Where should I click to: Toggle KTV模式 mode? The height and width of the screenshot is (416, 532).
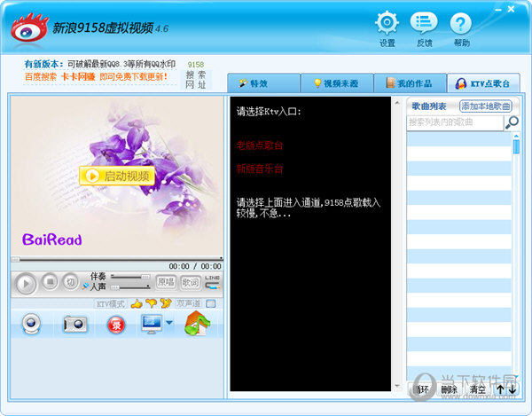click(x=110, y=303)
